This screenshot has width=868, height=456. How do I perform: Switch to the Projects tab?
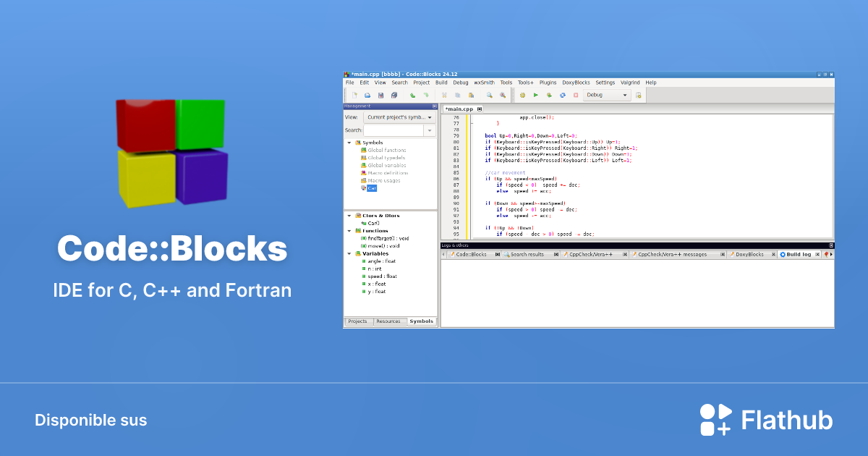tap(358, 321)
